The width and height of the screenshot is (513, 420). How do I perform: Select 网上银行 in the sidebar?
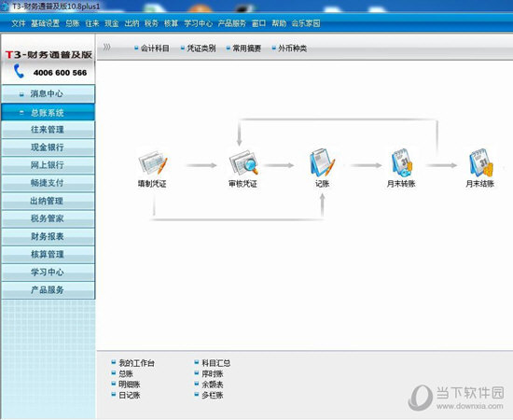pyautogui.click(x=49, y=165)
